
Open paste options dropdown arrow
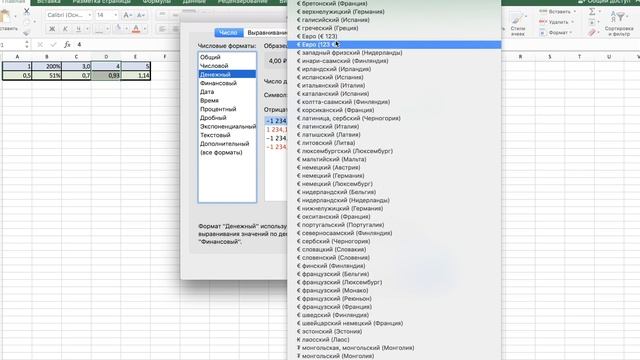click(x=16, y=17)
